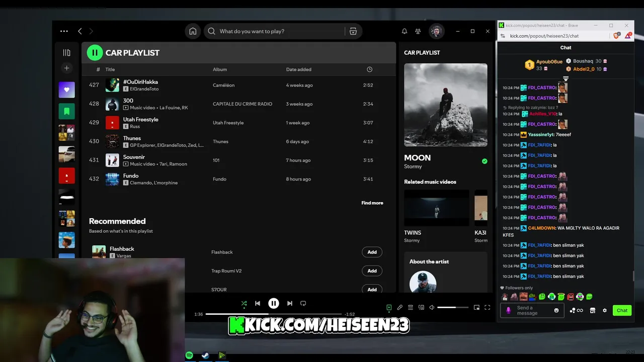Sort by the Title column header
The image size is (644, 362).
click(110, 69)
